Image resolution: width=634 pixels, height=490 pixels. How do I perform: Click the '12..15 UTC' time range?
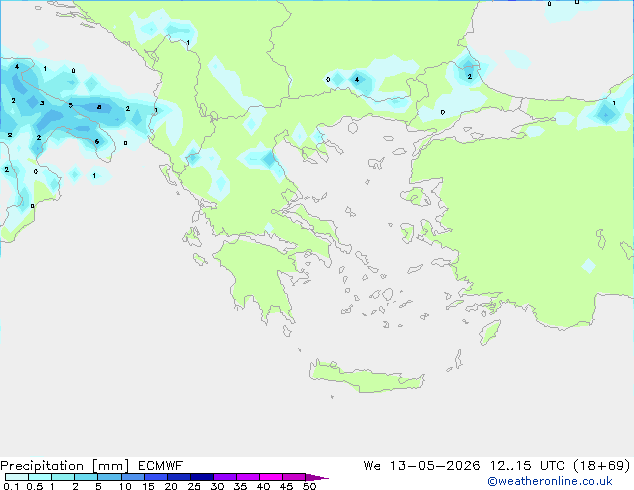click(527, 466)
